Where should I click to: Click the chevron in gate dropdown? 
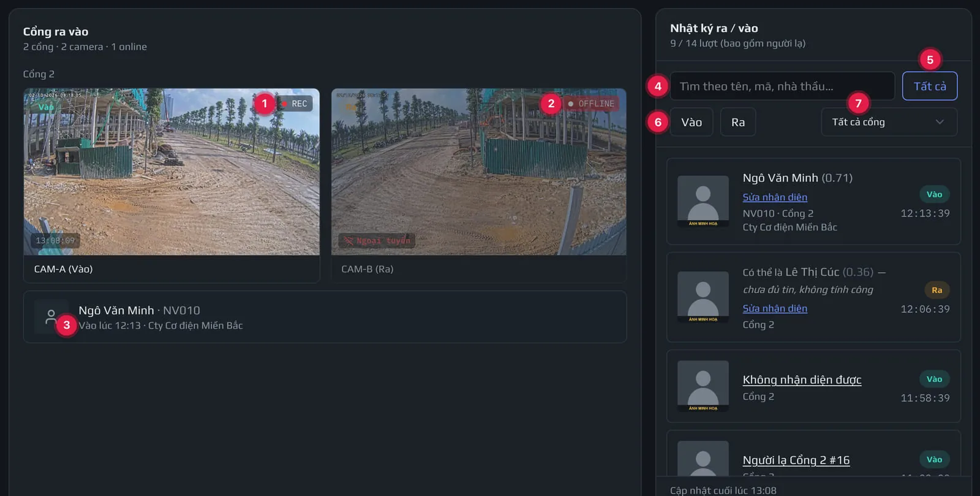click(x=940, y=122)
